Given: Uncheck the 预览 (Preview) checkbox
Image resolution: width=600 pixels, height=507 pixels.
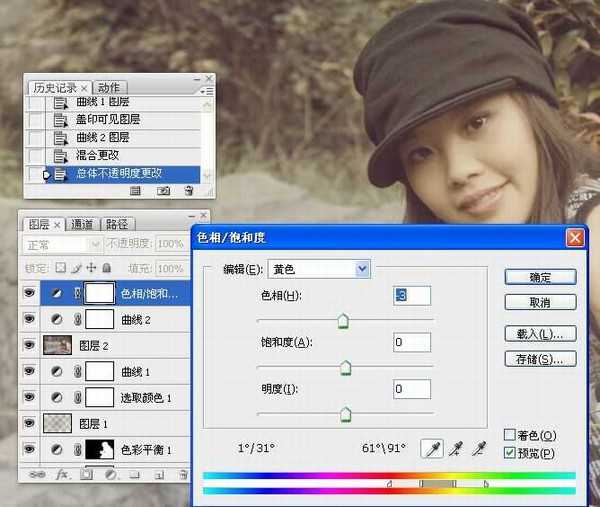Looking at the screenshot, I should click(x=510, y=453).
